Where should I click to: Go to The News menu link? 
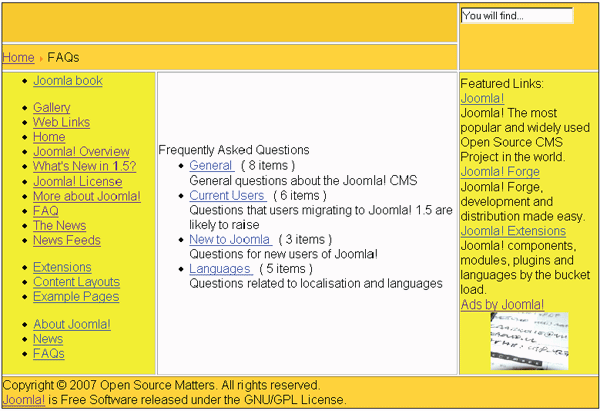click(x=60, y=226)
